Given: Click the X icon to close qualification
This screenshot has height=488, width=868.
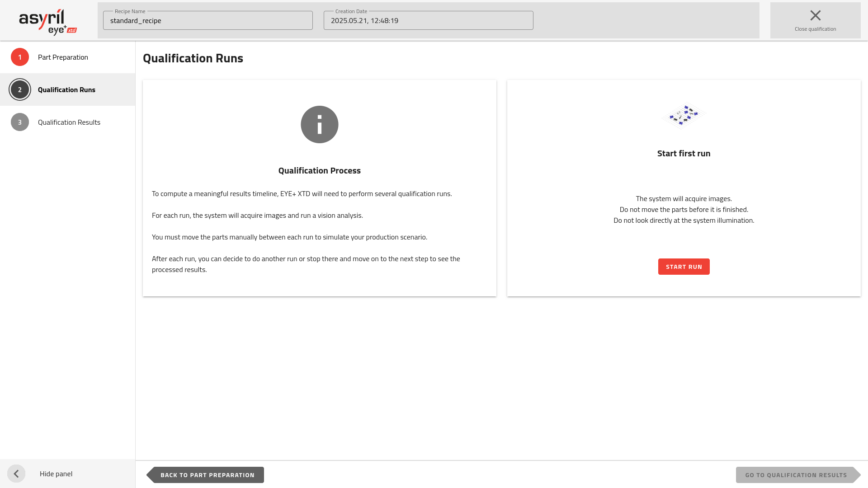Looking at the screenshot, I should 815,15.
